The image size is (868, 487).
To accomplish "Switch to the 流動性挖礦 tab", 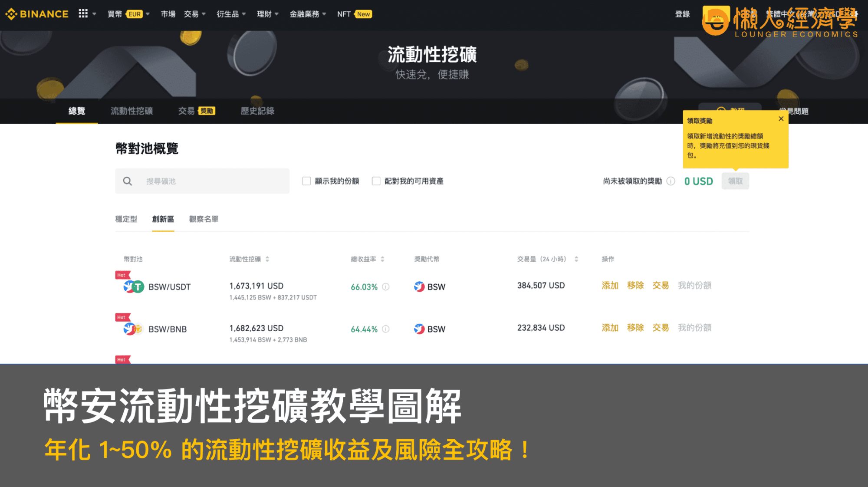I will point(132,111).
